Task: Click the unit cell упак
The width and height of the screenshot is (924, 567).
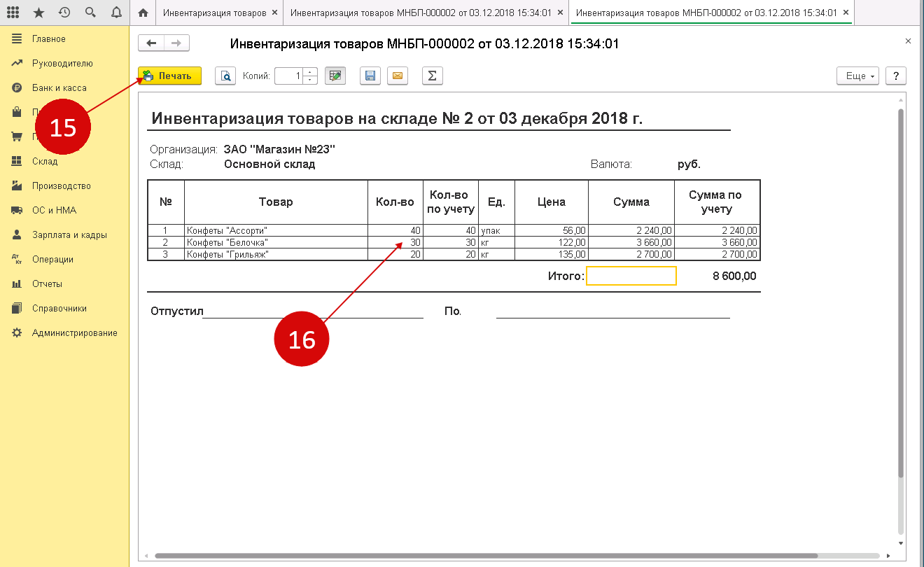Action: point(496,230)
